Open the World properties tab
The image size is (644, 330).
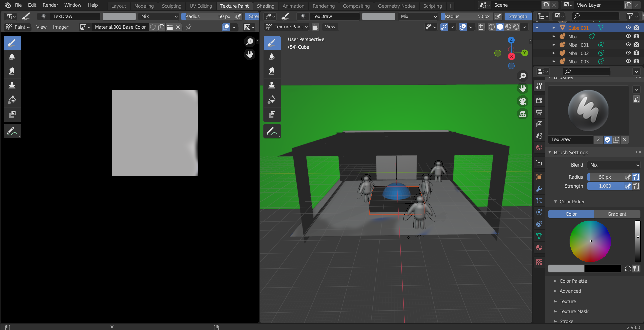[539, 148]
